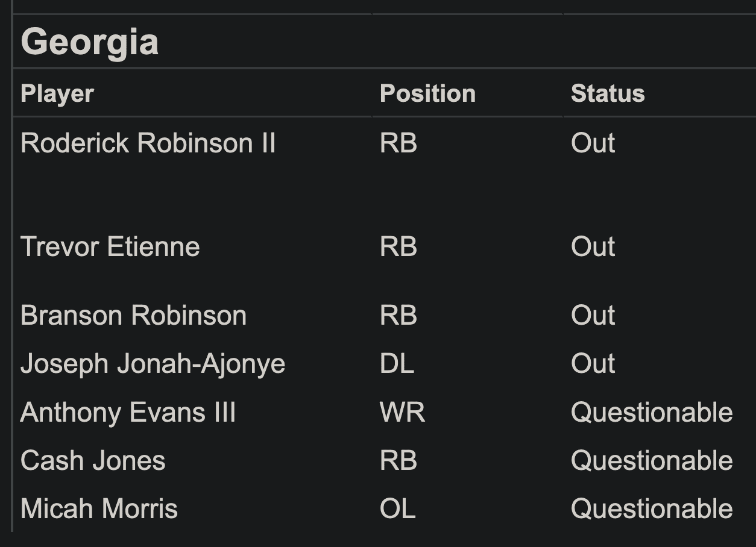Click the Georgia table heading

click(x=89, y=42)
